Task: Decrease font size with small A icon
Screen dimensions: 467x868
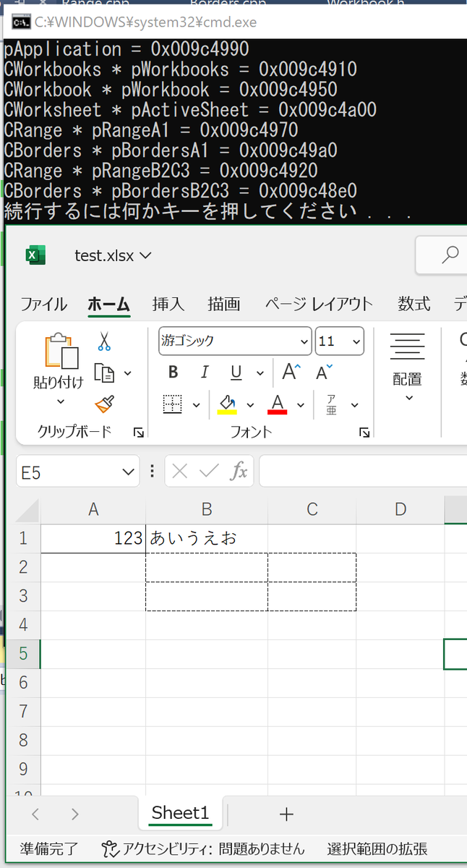Action: coord(325,372)
